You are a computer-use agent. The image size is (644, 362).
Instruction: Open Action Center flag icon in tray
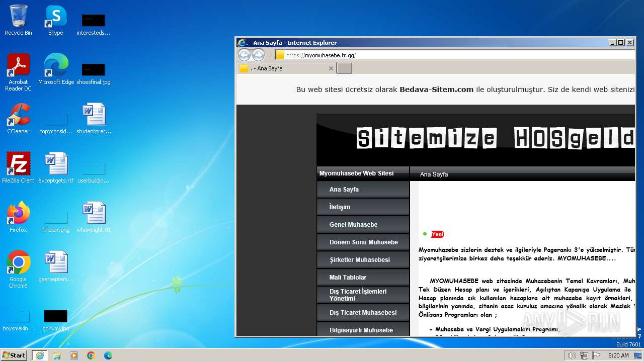(x=596, y=355)
